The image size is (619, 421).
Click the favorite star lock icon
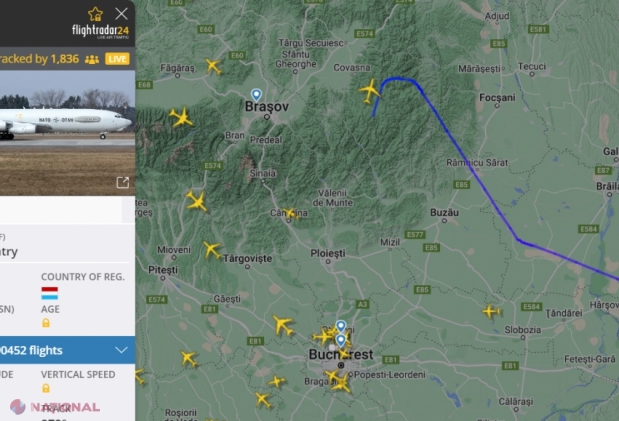(95, 14)
